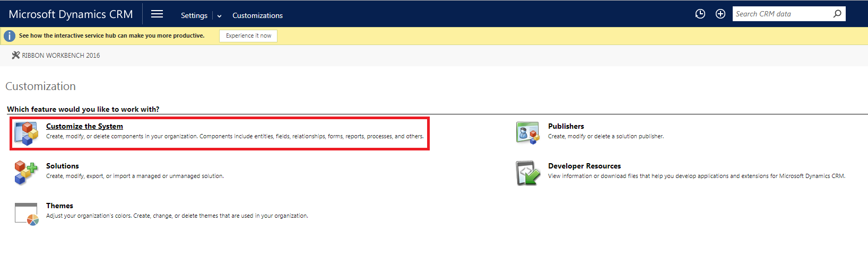
Task: Click the Publishers icon
Action: pos(527,132)
